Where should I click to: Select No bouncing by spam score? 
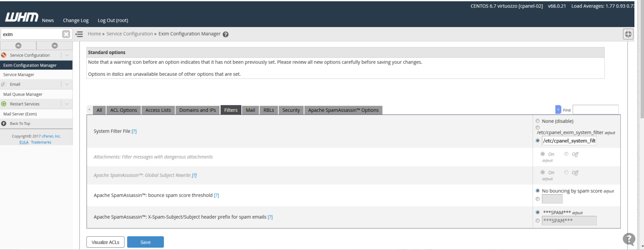click(538, 191)
